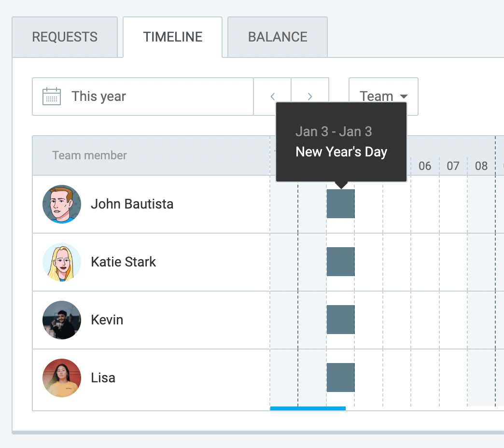This screenshot has height=448, width=504.
Task: Open Lisa's profile photo
Action: tap(61, 378)
